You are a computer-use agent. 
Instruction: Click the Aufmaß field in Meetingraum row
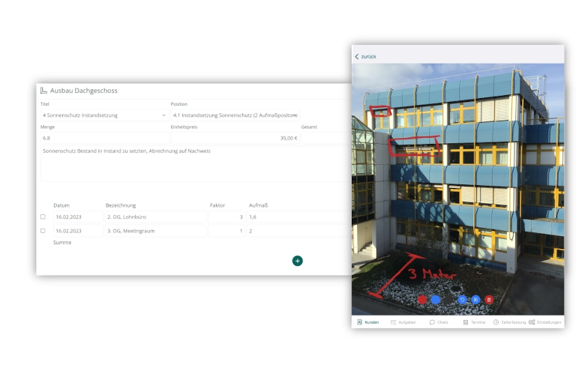(299, 231)
